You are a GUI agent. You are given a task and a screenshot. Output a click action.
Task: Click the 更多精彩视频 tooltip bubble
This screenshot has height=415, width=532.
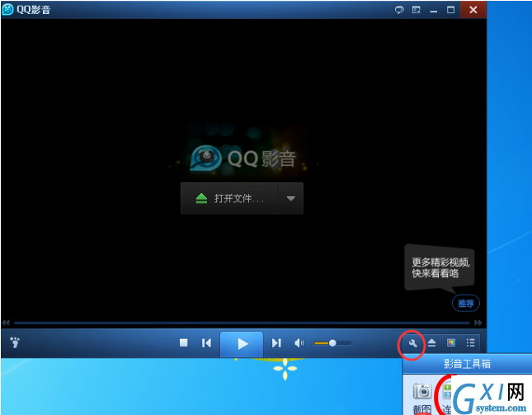coord(440,268)
